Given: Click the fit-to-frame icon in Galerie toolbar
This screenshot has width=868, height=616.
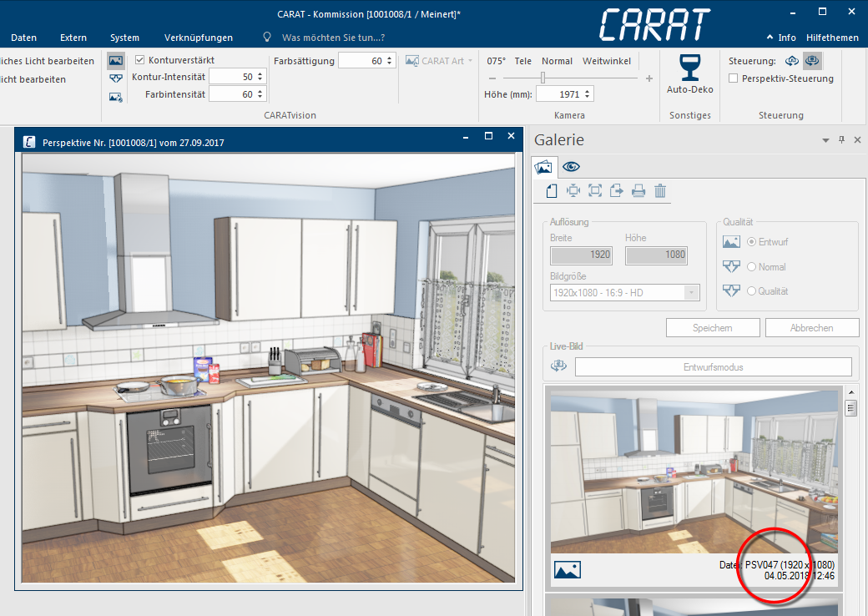Looking at the screenshot, I should (595, 191).
